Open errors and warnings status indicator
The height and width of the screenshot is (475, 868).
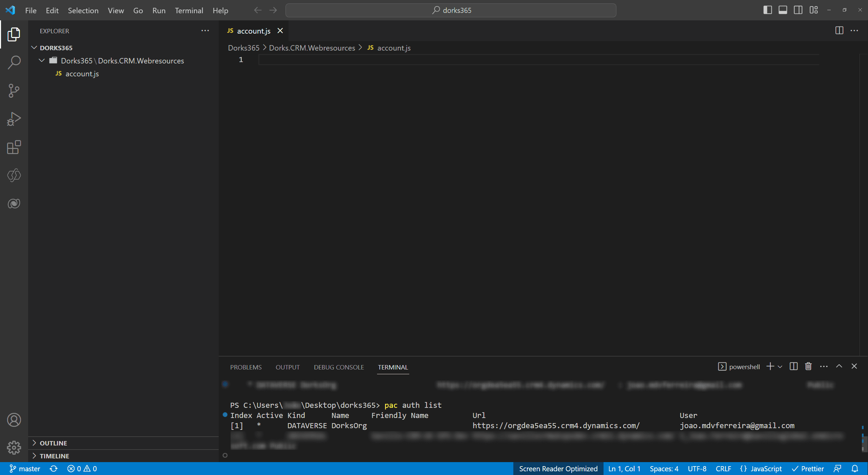click(82, 469)
